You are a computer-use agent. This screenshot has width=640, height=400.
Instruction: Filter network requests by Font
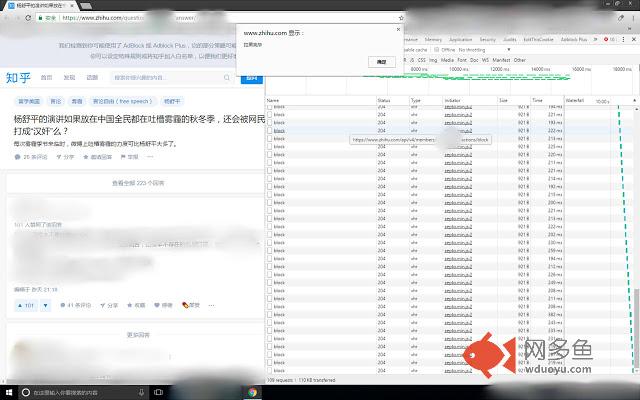point(462,60)
